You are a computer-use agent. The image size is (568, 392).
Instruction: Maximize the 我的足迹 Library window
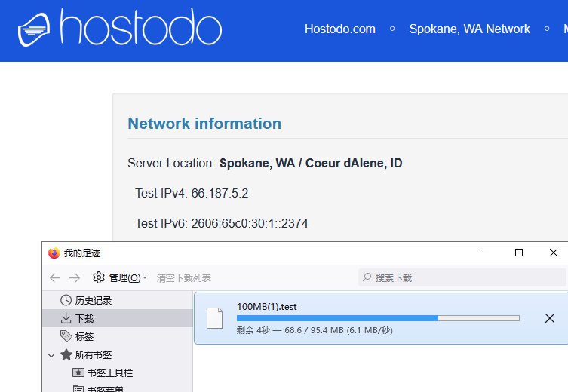[519, 253]
